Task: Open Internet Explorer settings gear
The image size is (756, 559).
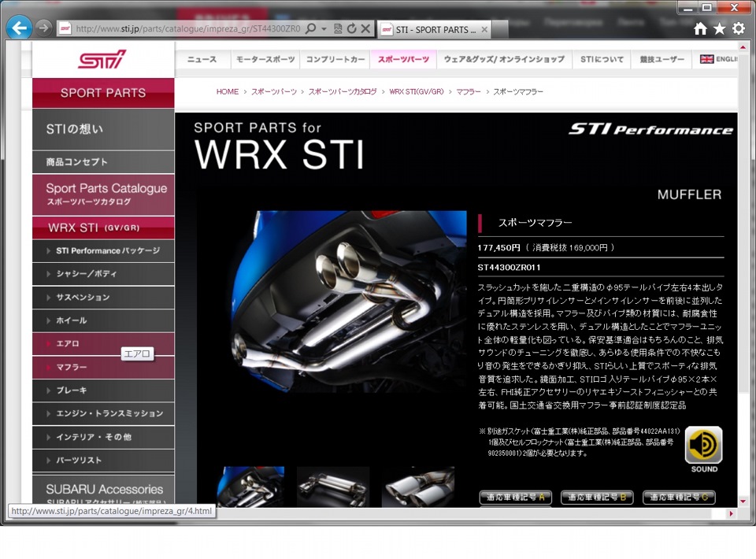Action: pos(738,28)
